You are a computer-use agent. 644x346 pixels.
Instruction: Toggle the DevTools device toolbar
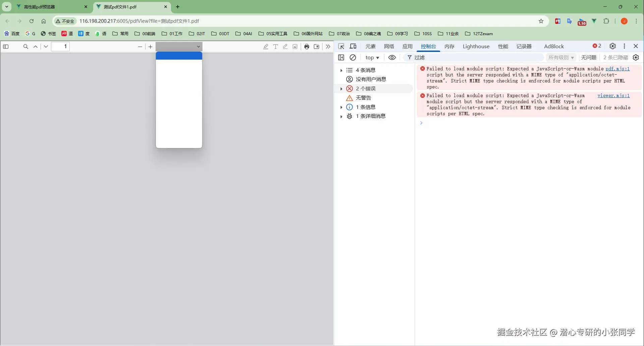coord(353,46)
